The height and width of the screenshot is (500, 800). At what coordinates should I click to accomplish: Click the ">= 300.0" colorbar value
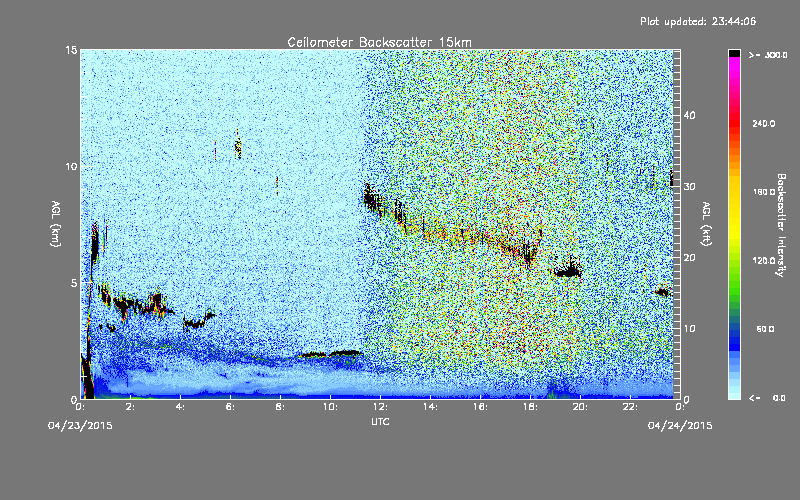[x=768, y=55]
